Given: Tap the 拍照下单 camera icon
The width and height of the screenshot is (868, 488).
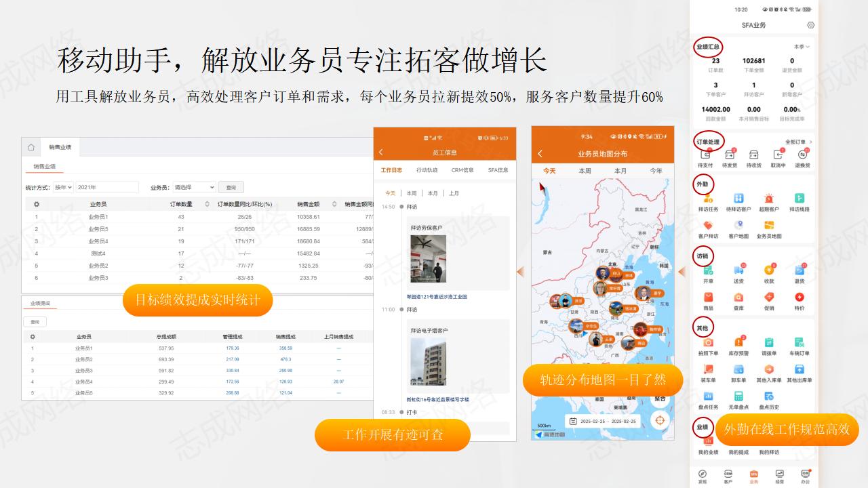Looking at the screenshot, I should pyautogui.click(x=708, y=342).
